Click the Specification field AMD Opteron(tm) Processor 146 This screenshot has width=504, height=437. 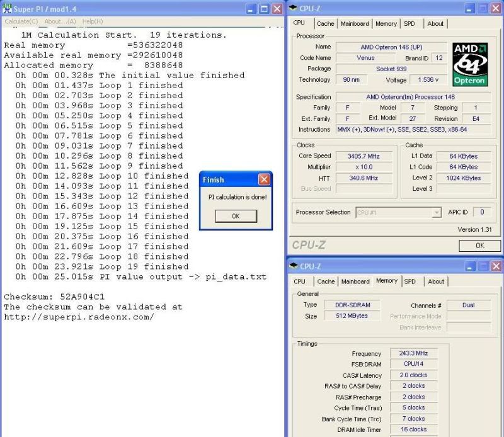pyautogui.click(x=413, y=97)
